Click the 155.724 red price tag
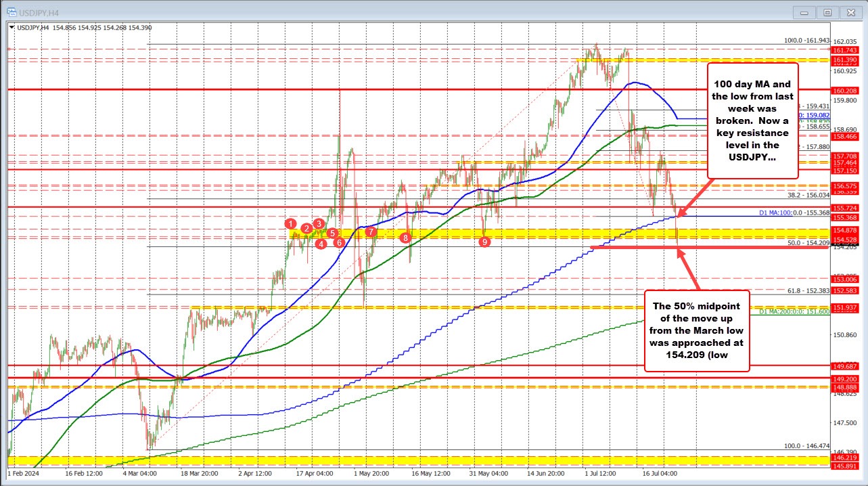This screenshot has height=486, width=868. [845, 208]
